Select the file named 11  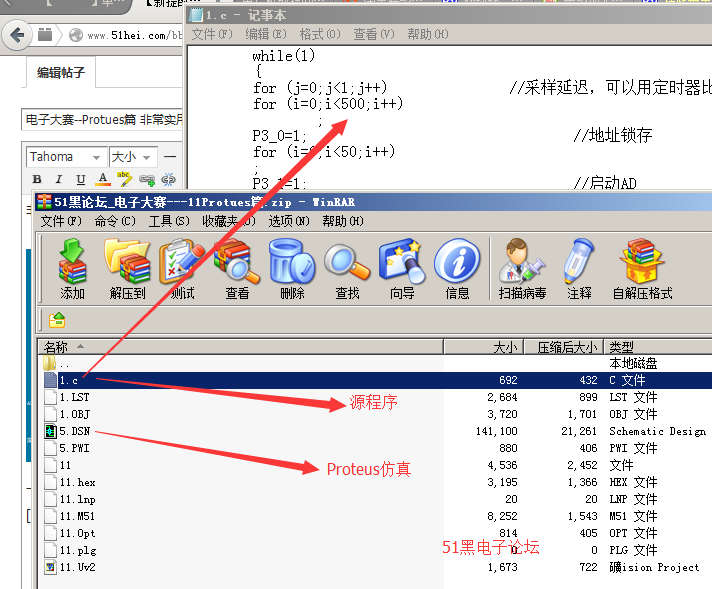point(377,465)
